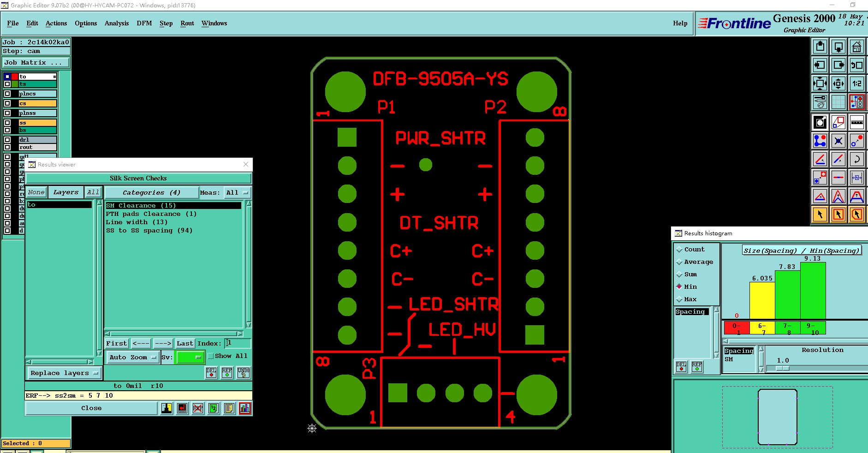Open the yellow report notes icon
The width and height of the screenshot is (868, 453).
(x=229, y=408)
